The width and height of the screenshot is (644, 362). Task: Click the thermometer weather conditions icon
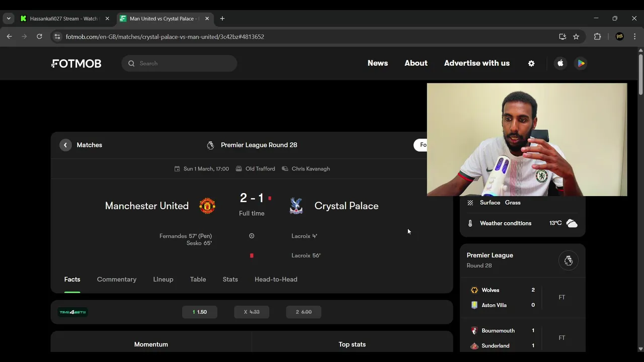tap(470, 223)
